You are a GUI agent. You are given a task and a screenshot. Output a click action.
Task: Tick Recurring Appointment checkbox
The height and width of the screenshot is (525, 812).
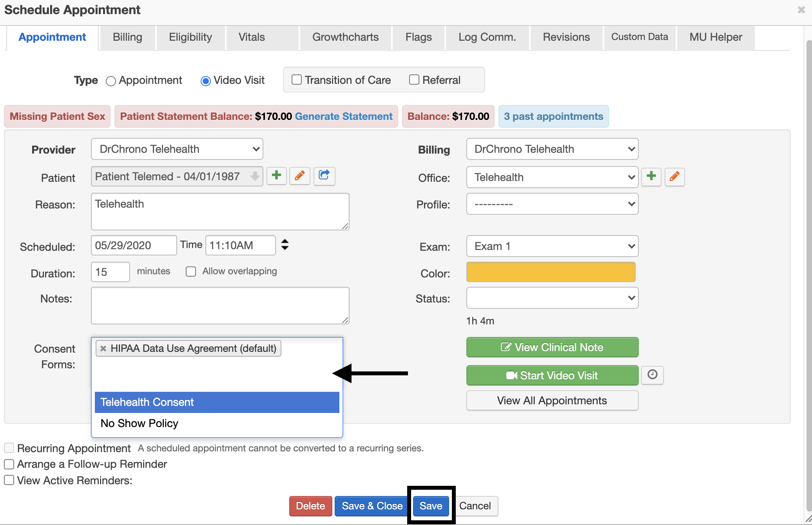(9, 448)
